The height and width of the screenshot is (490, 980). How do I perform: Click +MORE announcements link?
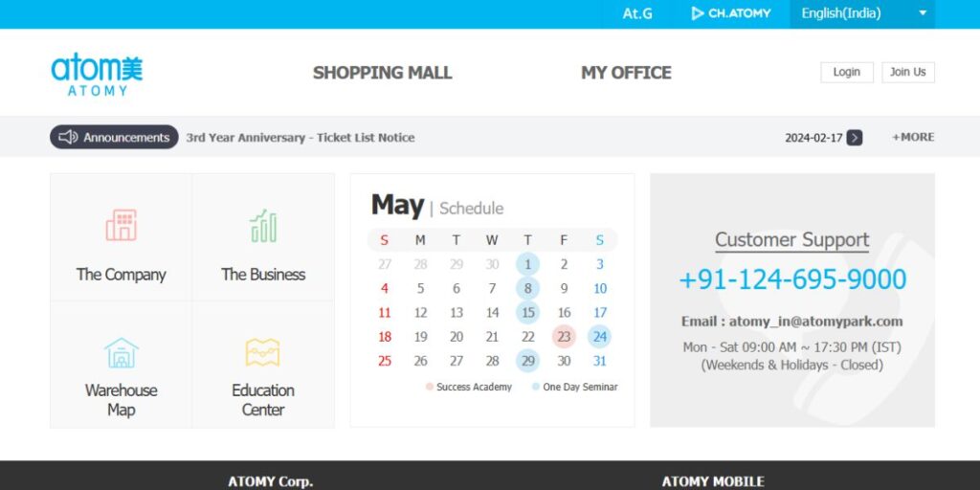(x=913, y=137)
